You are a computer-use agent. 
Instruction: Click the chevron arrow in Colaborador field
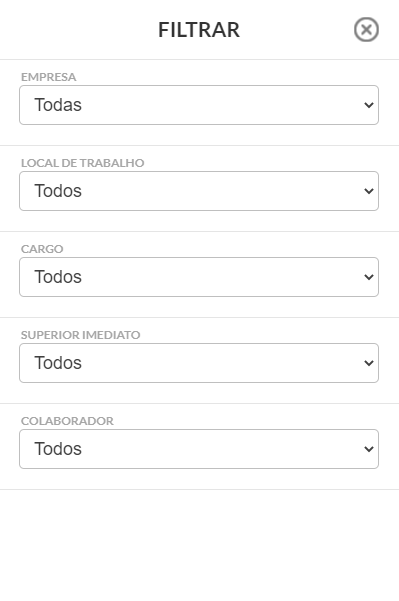369,449
